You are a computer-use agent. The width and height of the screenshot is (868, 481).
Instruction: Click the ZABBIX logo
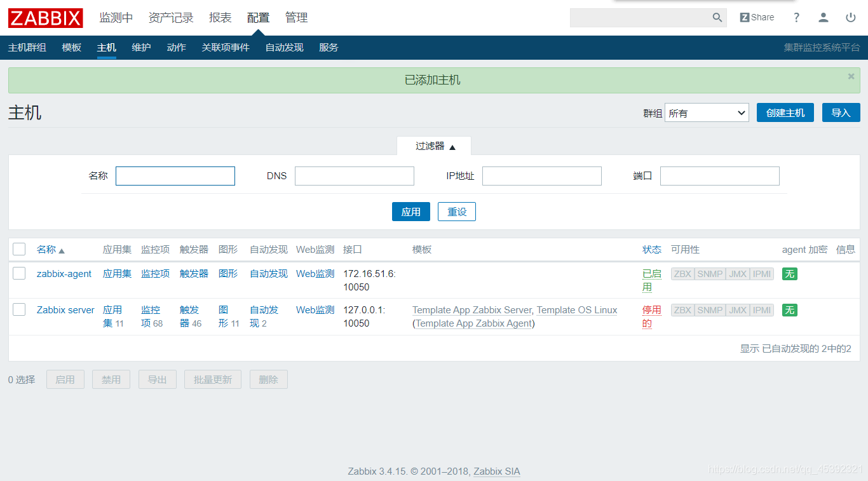(46, 18)
